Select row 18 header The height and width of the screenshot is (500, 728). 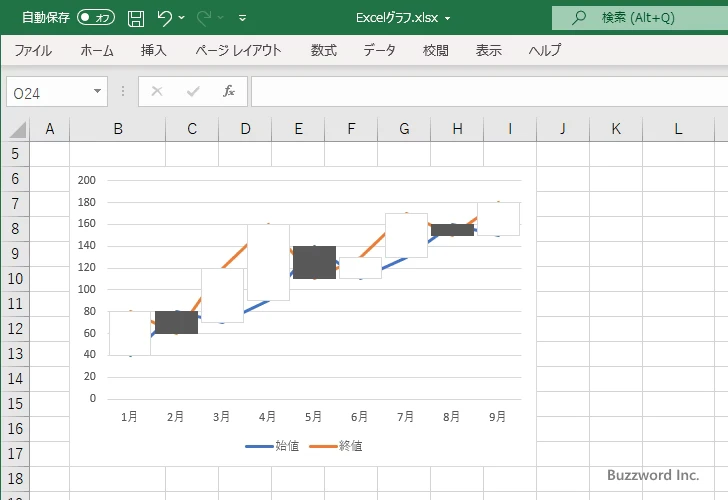tap(15, 479)
